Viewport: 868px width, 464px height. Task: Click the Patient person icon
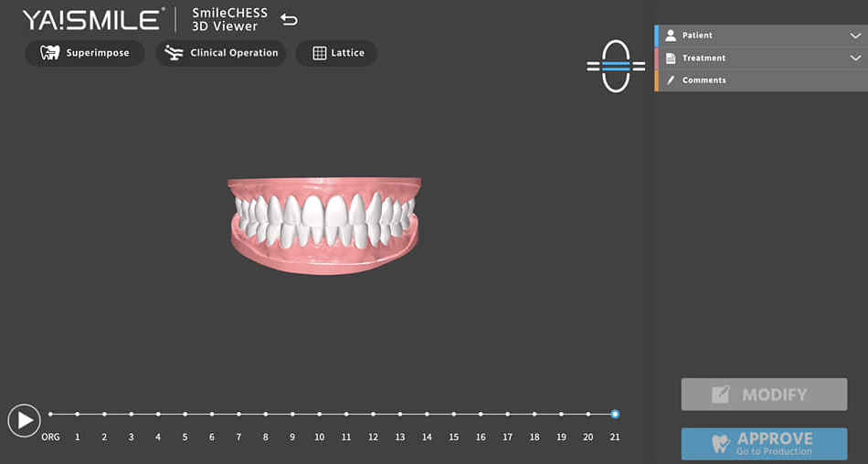(671, 36)
